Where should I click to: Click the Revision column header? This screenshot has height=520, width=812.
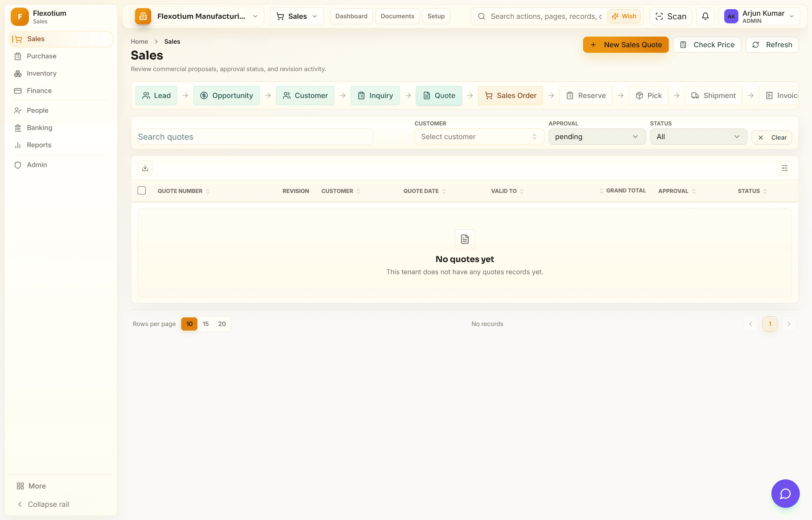click(296, 191)
